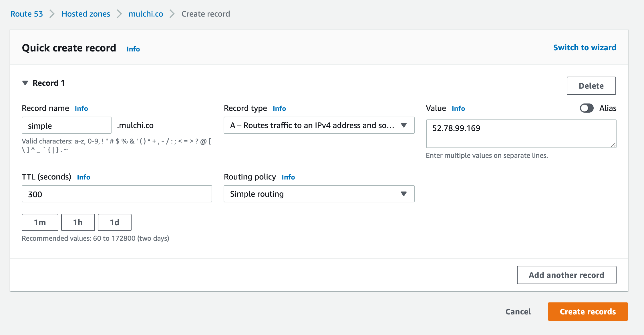Open Info link for Record name

(81, 109)
